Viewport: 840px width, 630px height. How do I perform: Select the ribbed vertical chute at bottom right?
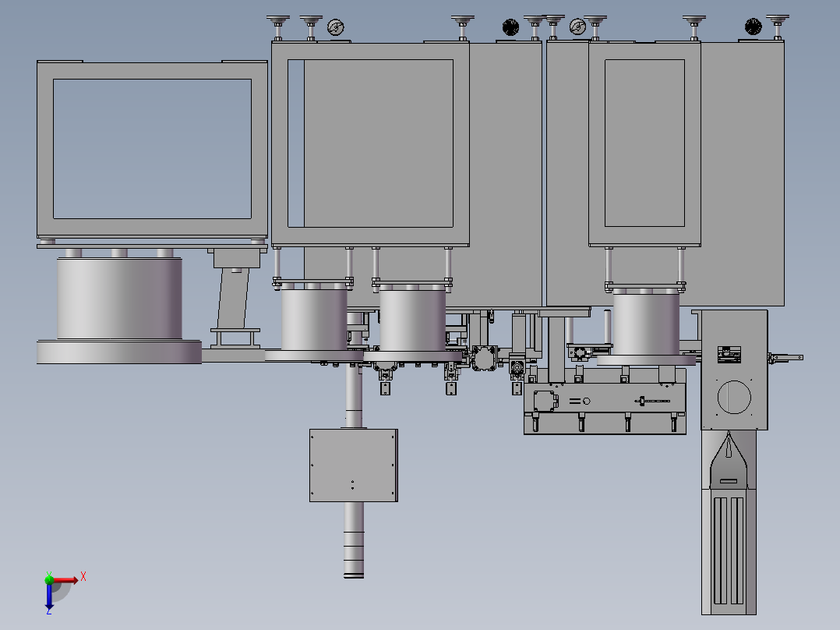coord(729,552)
